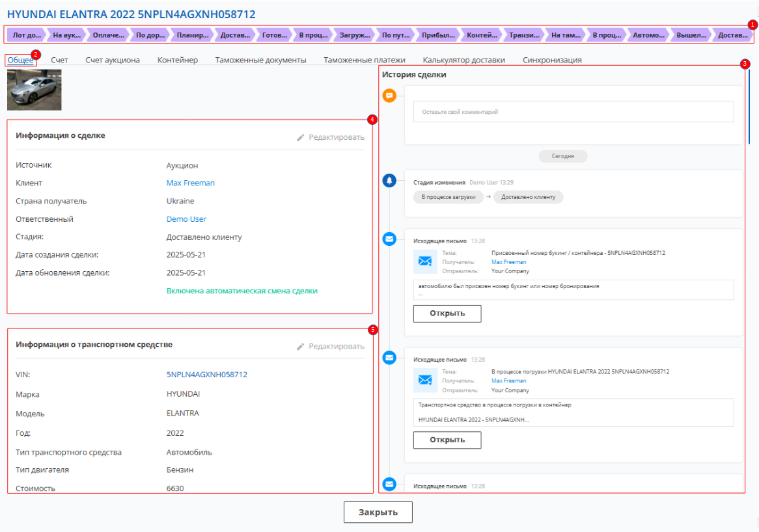Image resolution: width=759 pixels, height=532 pixels.
Task: Click pencil icon in deal information panel
Action: [x=300, y=138]
